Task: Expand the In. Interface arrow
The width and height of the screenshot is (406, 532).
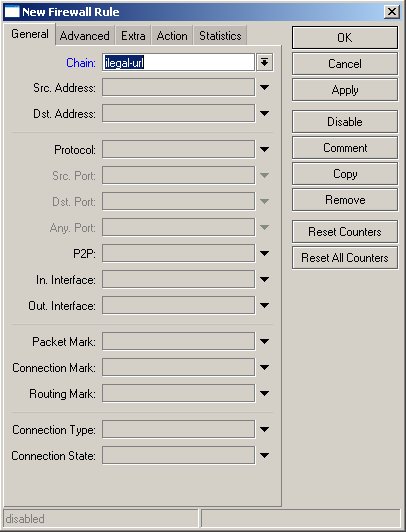Action: tap(265, 279)
